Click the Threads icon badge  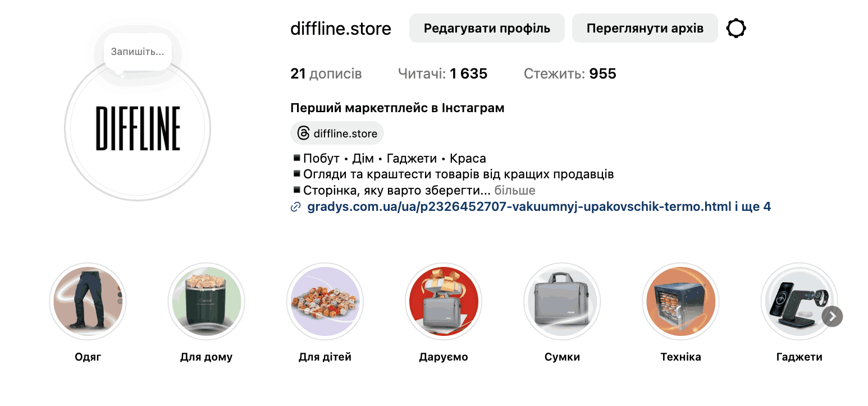coord(337,133)
